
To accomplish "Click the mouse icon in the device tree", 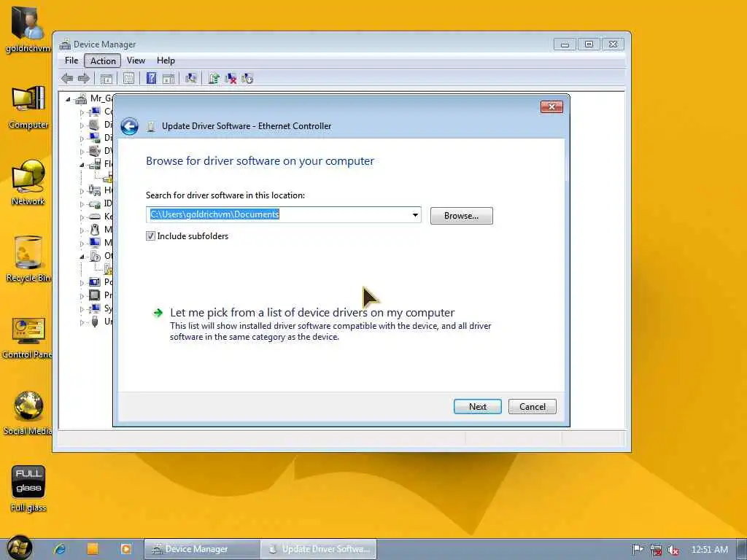I will pyautogui.click(x=95, y=230).
